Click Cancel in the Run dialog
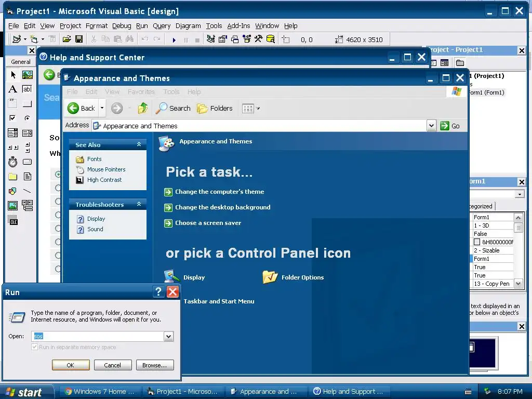Viewport: 532px width, 399px height. [113, 365]
